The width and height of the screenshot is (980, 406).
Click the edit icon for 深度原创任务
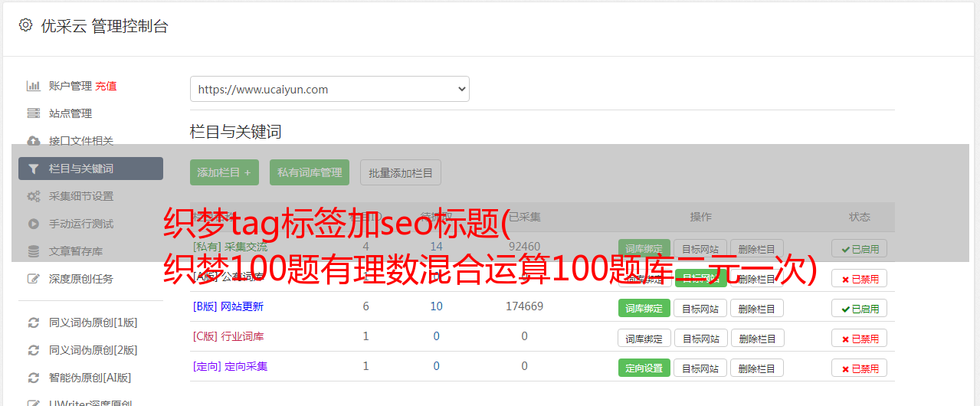[x=33, y=279]
